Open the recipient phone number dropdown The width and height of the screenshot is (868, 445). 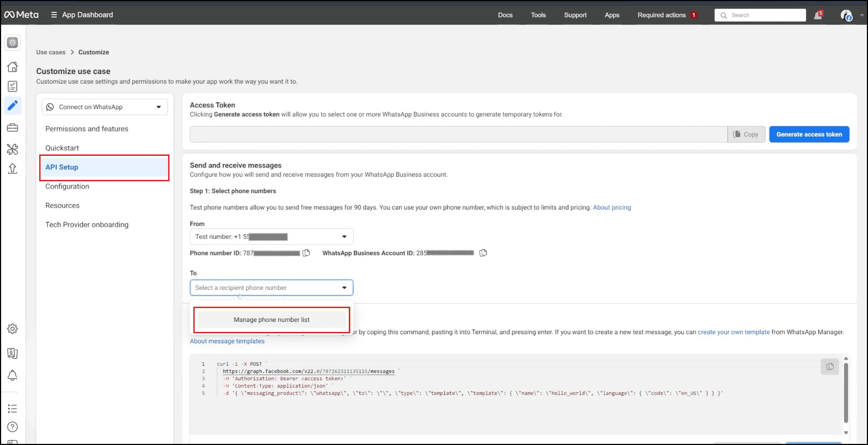tap(271, 288)
